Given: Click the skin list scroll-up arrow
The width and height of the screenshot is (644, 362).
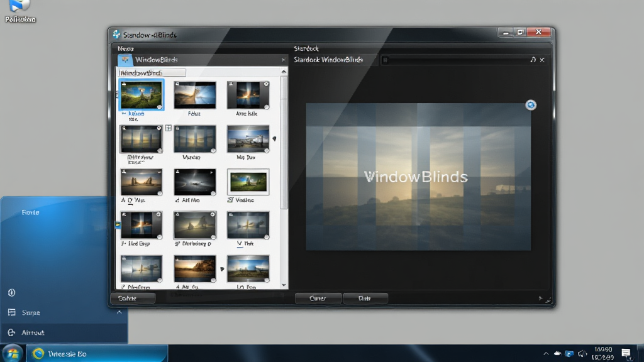Looking at the screenshot, I should pyautogui.click(x=284, y=72).
